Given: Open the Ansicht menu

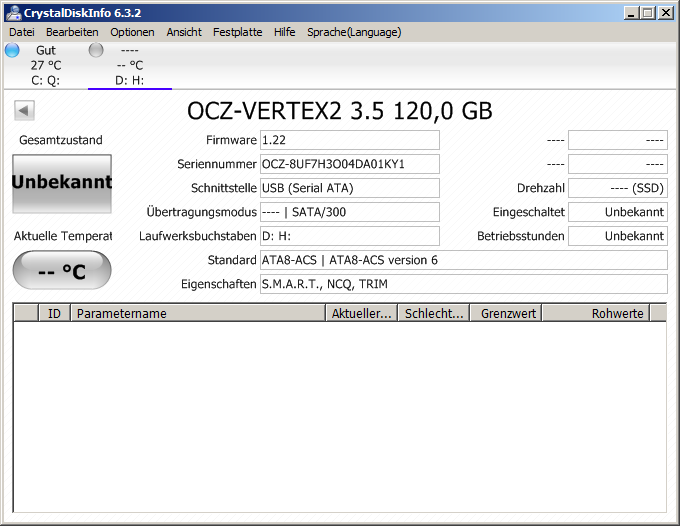Looking at the screenshot, I should (184, 32).
